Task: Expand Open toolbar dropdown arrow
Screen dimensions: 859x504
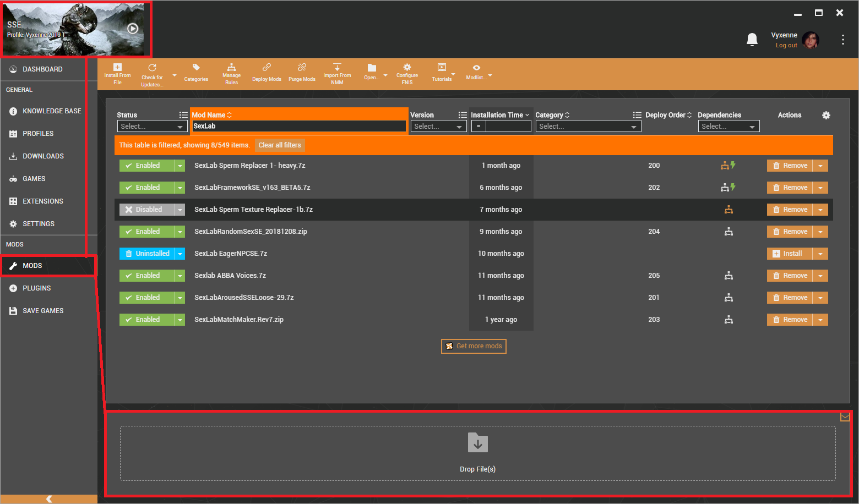Action: (385, 75)
